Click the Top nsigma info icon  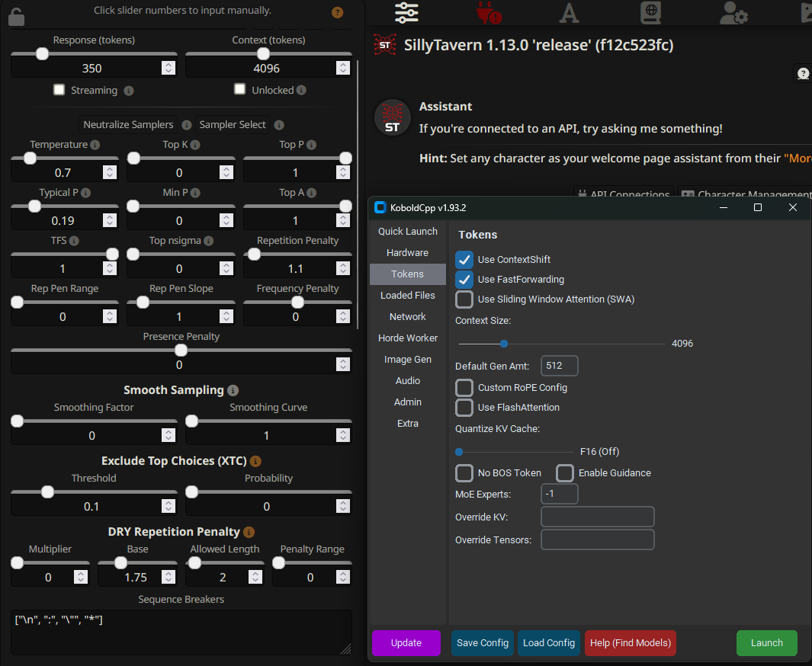(x=208, y=241)
